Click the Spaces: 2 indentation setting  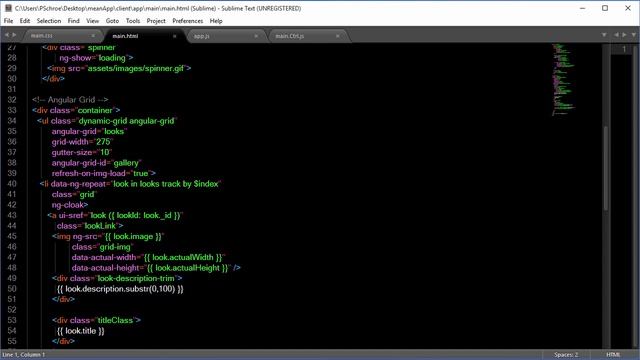click(x=566, y=355)
